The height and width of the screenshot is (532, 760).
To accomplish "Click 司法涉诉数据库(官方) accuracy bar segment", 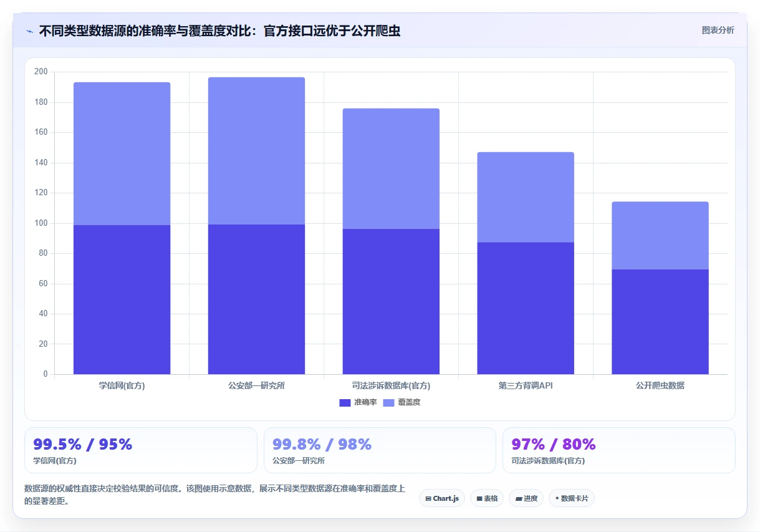I will coord(391,301).
